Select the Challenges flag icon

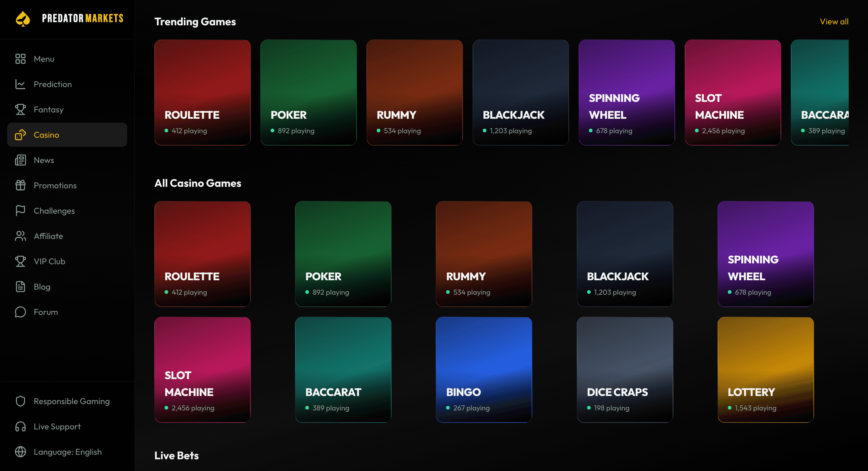[20, 211]
